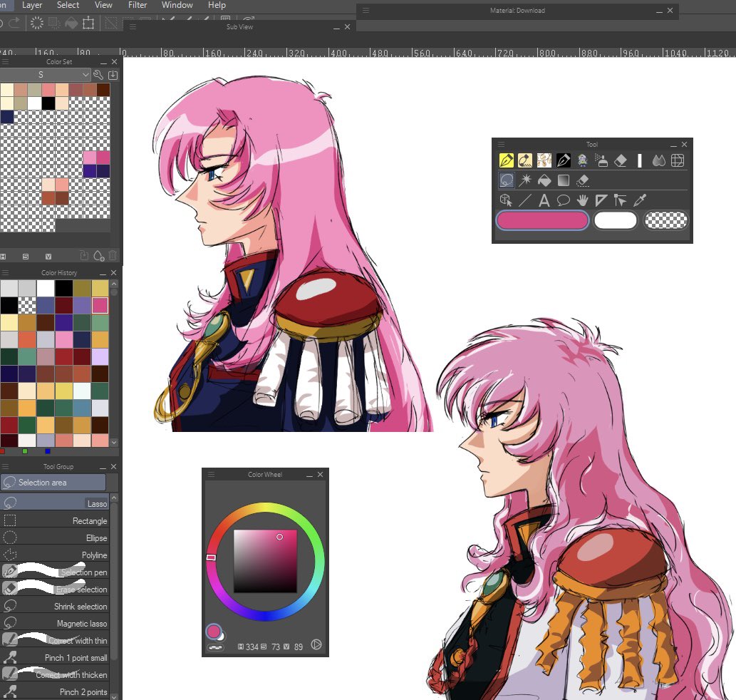Select the Gradient tool
This screenshot has height=700, width=736.
pos(564,180)
